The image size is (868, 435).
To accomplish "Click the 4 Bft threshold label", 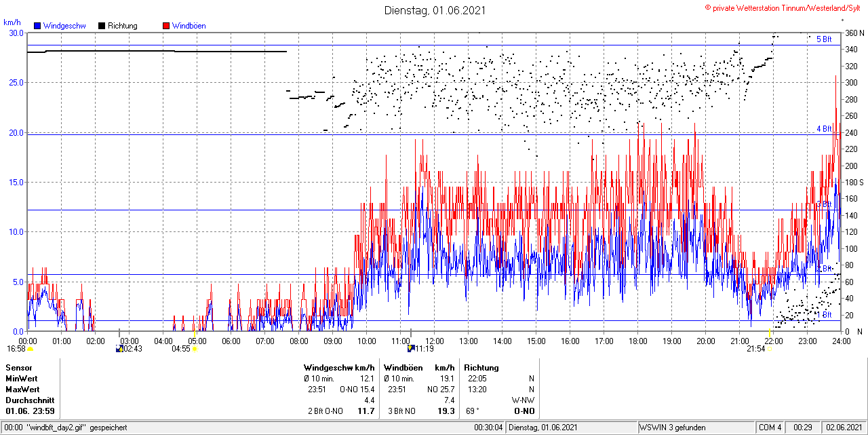I will 824,128.
